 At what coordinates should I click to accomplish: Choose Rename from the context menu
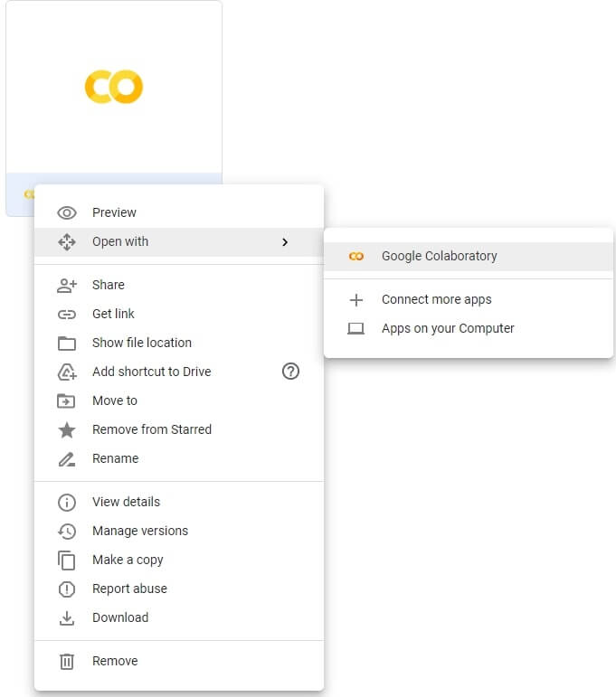[x=179, y=458]
